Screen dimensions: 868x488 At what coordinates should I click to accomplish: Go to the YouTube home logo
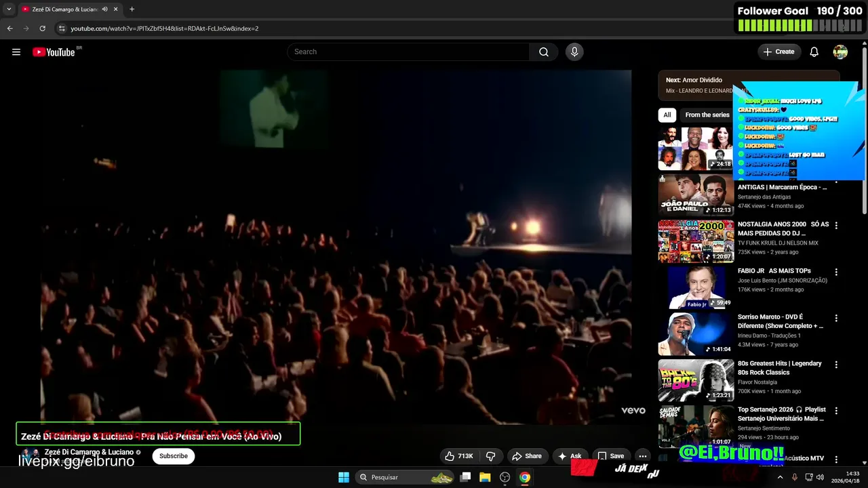[x=54, y=52]
